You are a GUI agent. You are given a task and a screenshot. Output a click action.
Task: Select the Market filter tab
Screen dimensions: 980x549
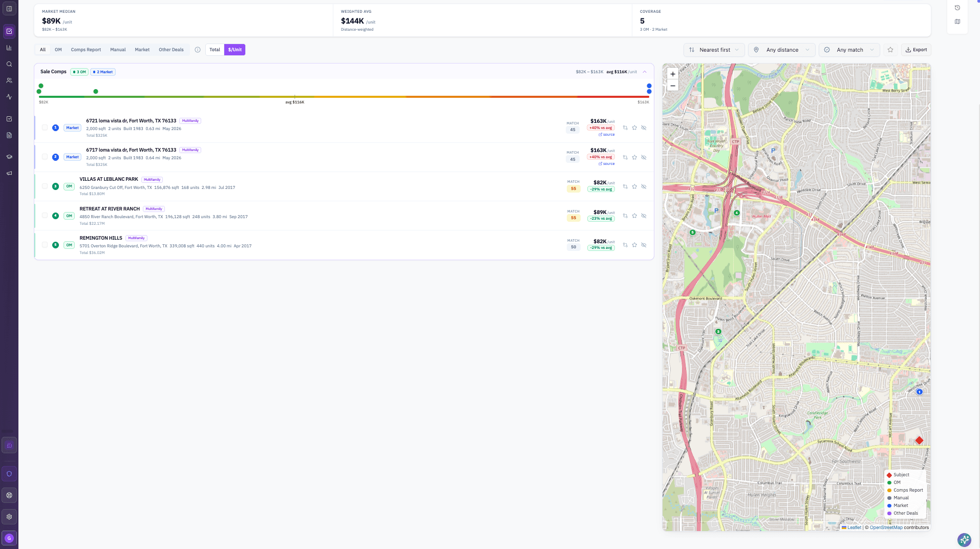click(142, 50)
